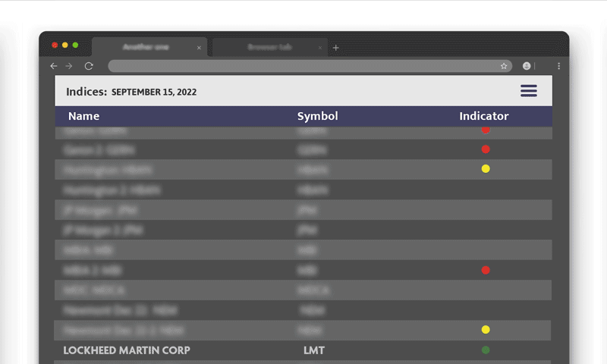
Task: Switch to the "Browser tab" tab
Action: (269, 48)
